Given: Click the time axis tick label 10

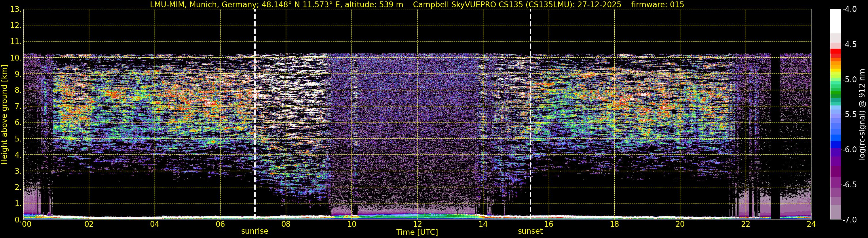Looking at the screenshot, I should 352,224.
